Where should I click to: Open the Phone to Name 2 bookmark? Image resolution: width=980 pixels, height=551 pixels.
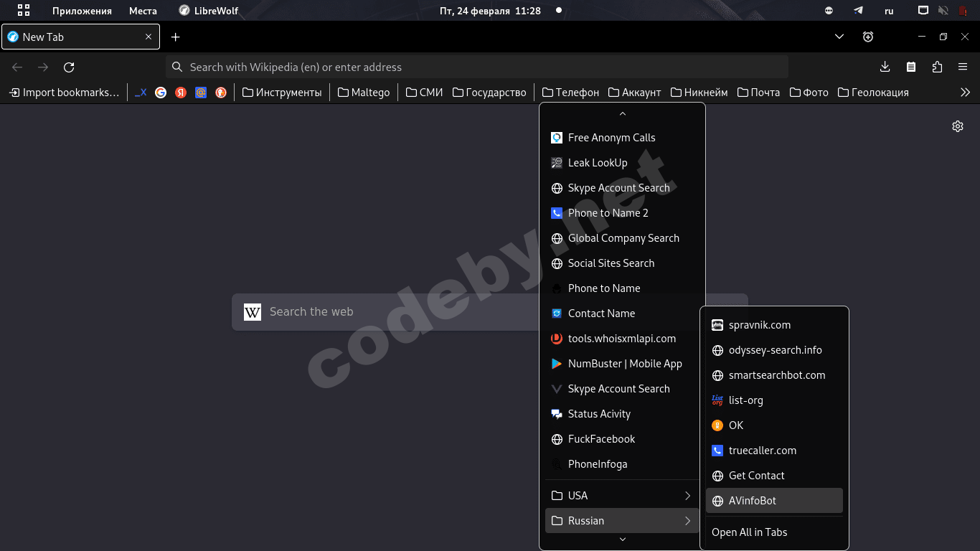coord(622,213)
